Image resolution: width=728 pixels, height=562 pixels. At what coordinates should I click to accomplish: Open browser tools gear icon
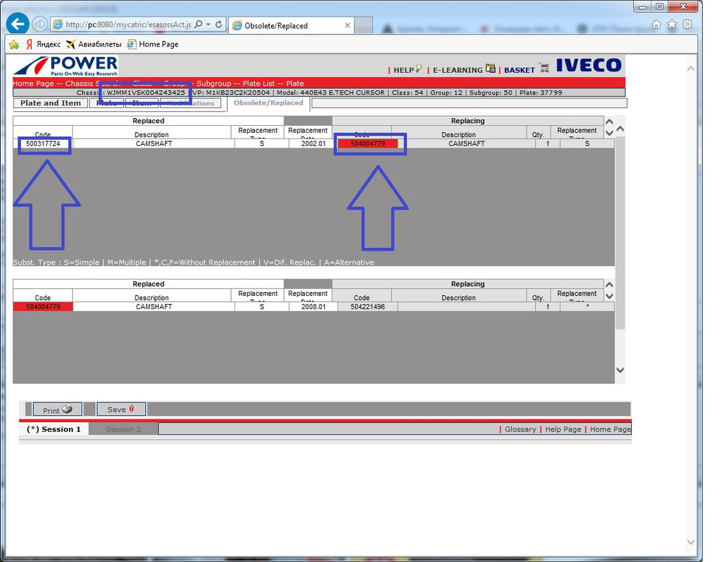click(x=687, y=24)
